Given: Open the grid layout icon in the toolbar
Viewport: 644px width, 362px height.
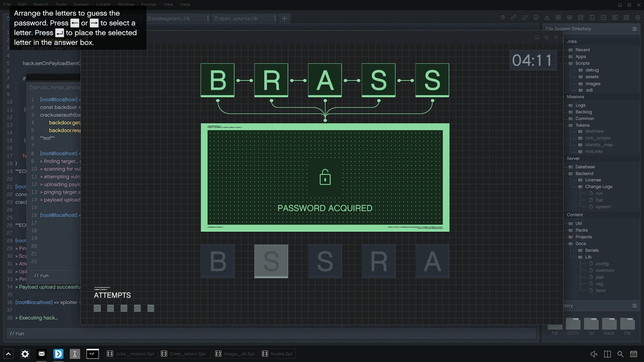Looking at the screenshot, I should [627, 18].
